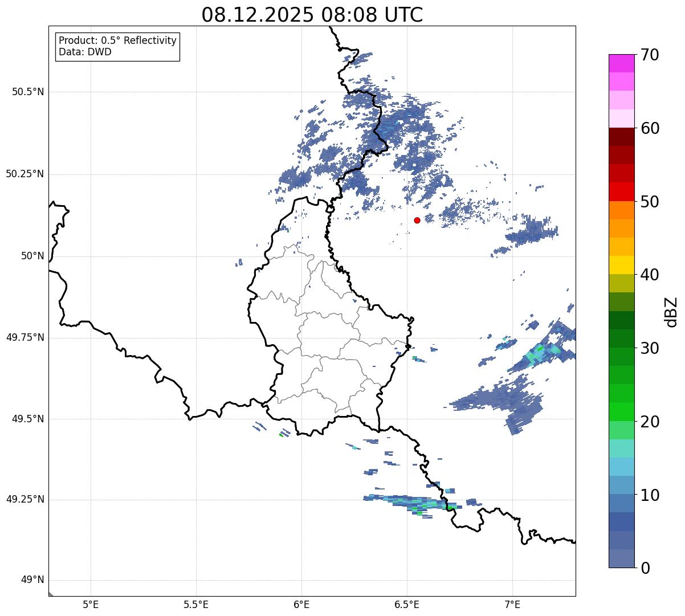
Task: Click the olive colorbar segment below 40
Action: (622, 284)
